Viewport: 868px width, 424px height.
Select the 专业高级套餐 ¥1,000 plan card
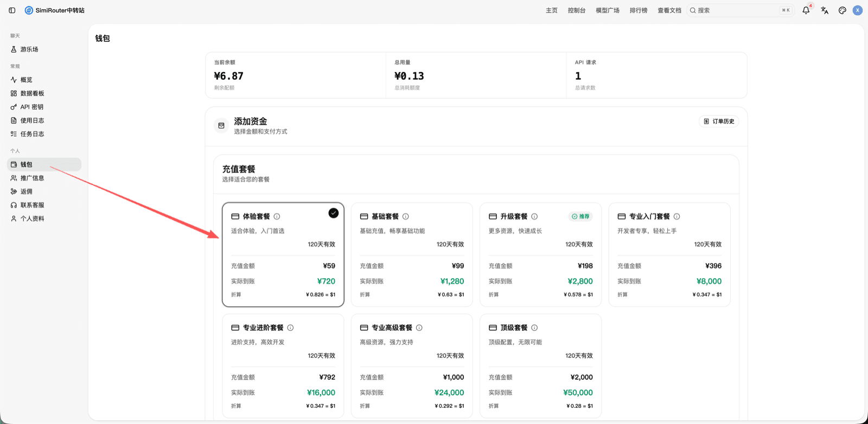click(412, 366)
